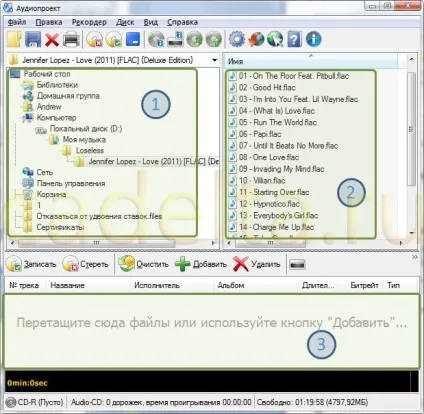Select Панель управления in tree
Viewport: 424px width, 414px height.
click(x=71, y=183)
